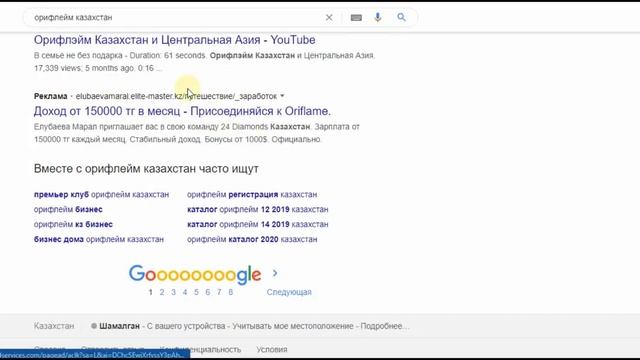Click the Следующая next page link
The width and height of the screenshot is (640, 360).
click(x=289, y=292)
